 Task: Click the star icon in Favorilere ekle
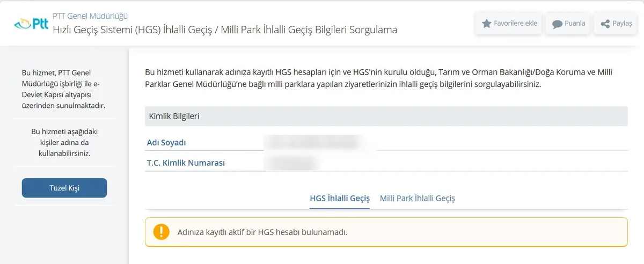point(486,24)
